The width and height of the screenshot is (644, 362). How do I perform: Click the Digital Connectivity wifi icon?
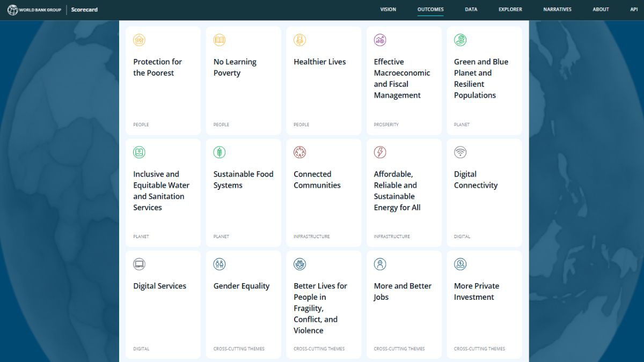click(460, 152)
